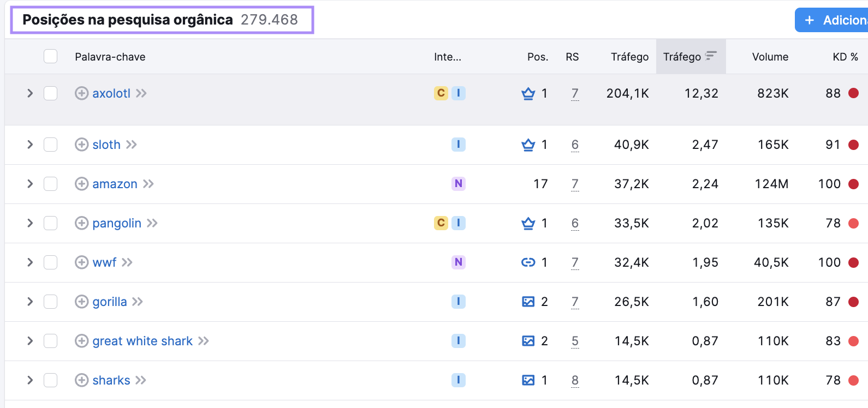The image size is (868, 408).
Task: Click the double-arrow icon beside sloth
Action: [132, 145]
